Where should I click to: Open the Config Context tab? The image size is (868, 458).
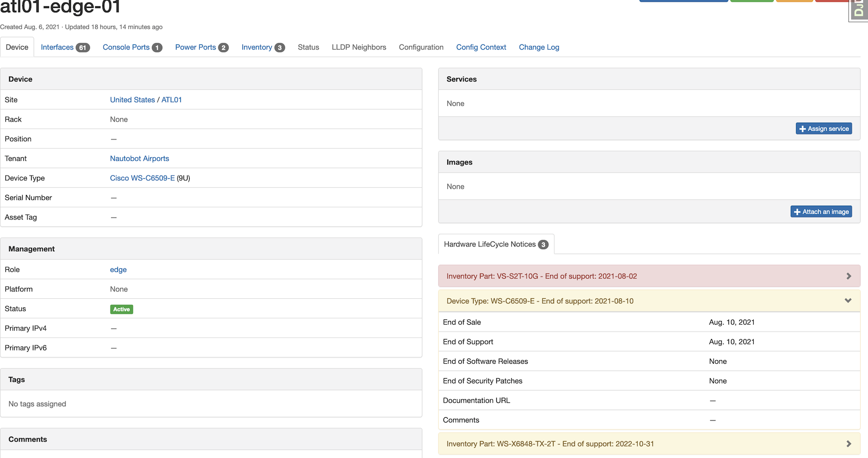pos(481,47)
